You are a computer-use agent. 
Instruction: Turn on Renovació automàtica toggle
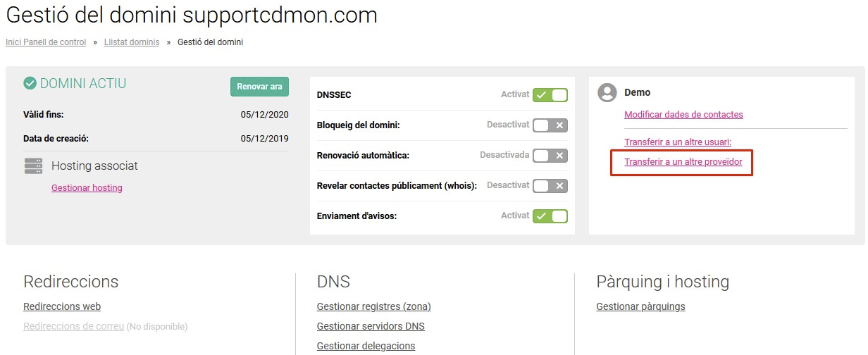[550, 156]
